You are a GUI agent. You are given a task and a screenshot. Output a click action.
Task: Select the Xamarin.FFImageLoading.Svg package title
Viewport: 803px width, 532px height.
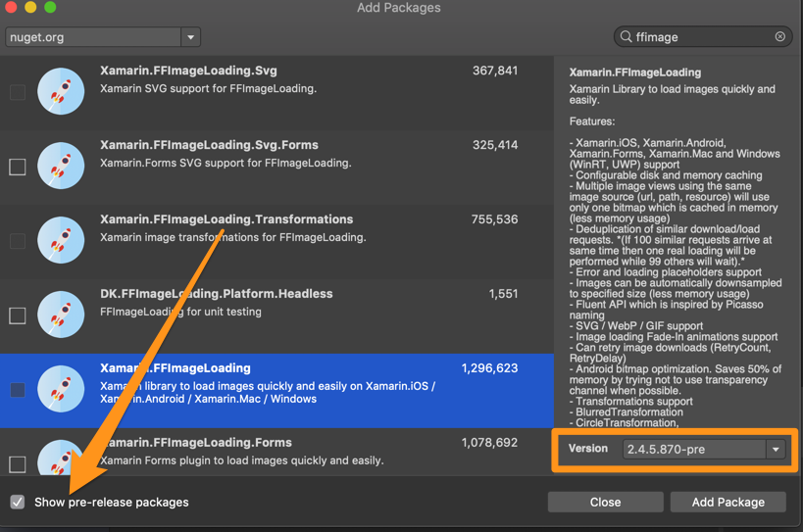click(x=188, y=71)
